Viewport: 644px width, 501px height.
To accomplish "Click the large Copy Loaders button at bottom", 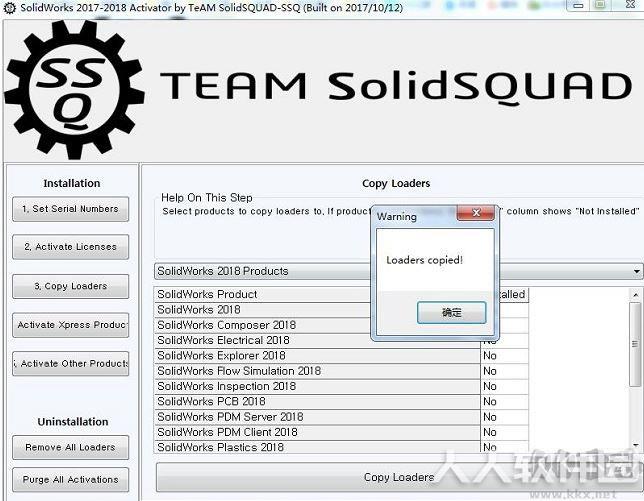I will pyautogui.click(x=398, y=477).
